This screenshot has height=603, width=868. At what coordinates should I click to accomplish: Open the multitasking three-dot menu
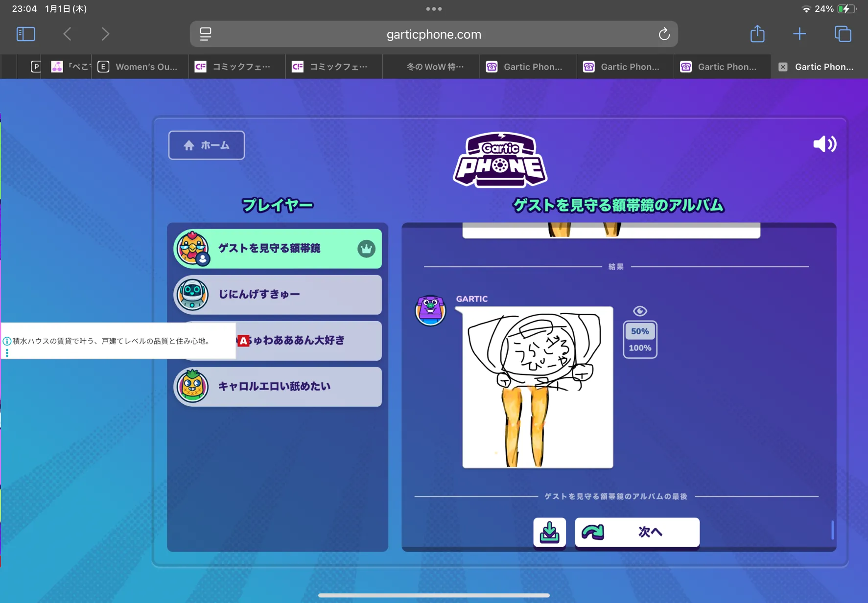(x=434, y=9)
